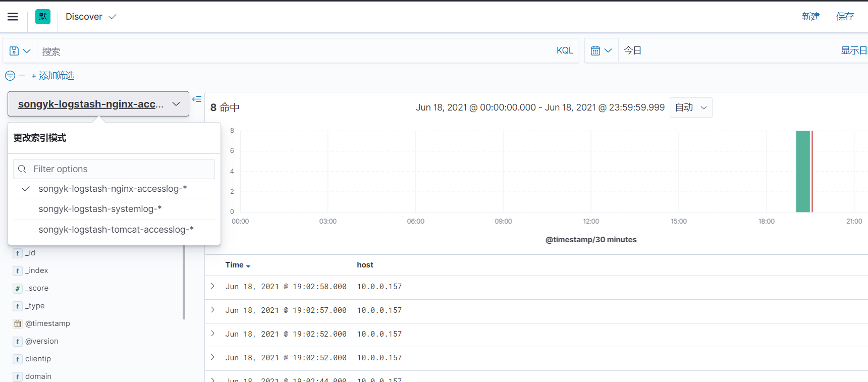Click the _score number type icon
Image resolution: width=868 pixels, height=382 pixels.
point(18,289)
